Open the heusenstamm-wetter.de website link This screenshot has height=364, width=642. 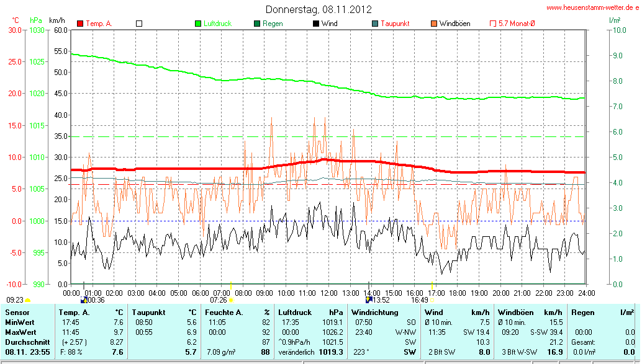point(592,7)
